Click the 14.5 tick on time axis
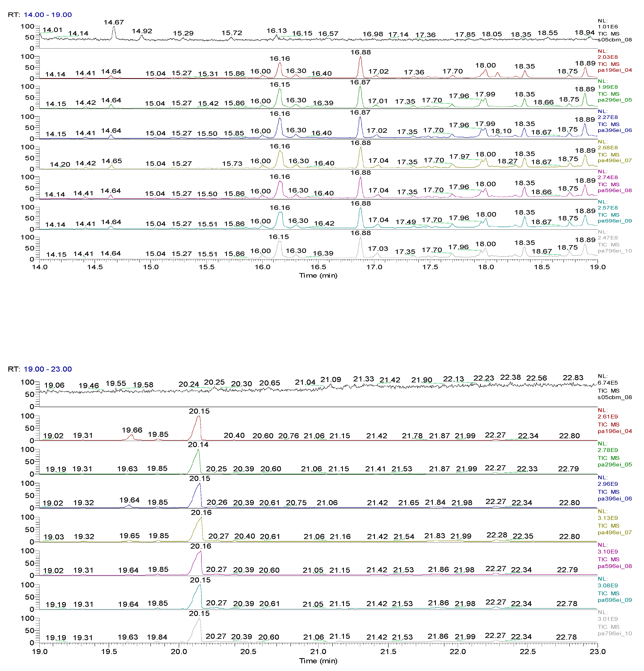Viewport: 644px width, 671px height. click(95, 267)
